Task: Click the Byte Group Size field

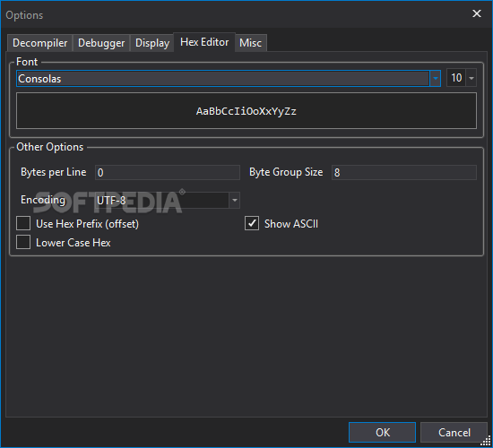Action: 404,173
